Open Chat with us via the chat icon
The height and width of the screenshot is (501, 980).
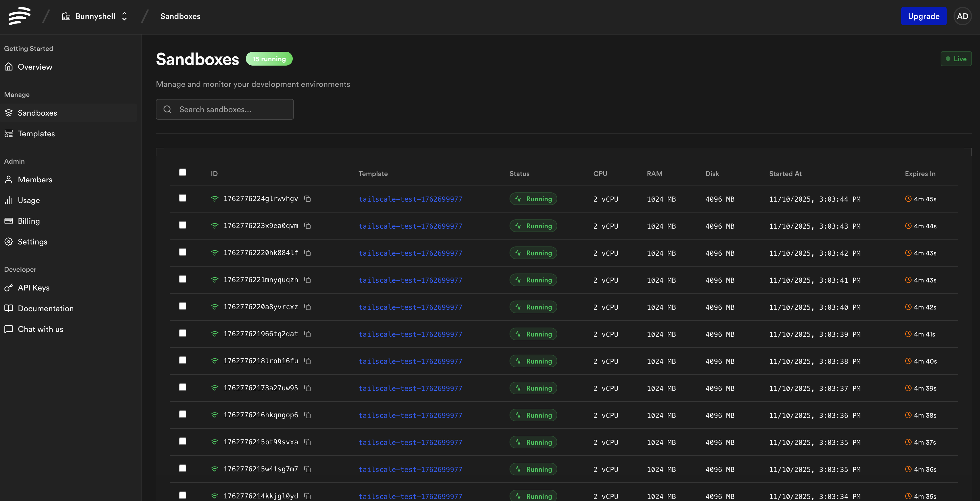pyautogui.click(x=9, y=329)
